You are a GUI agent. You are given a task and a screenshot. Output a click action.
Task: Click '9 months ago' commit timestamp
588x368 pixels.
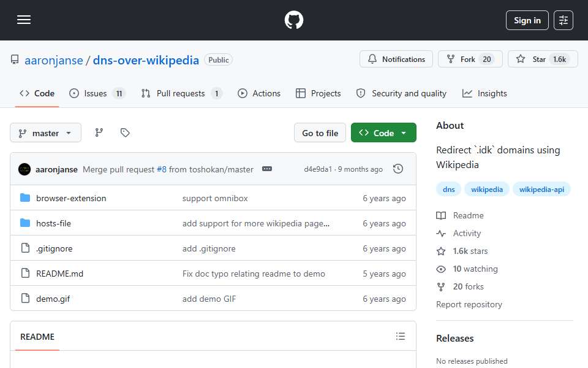(x=360, y=169)
